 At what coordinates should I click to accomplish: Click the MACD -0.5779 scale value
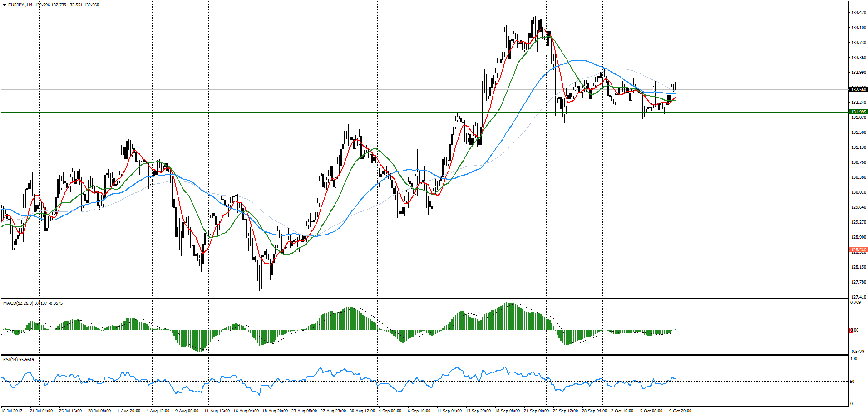click(x=857, y=352)
